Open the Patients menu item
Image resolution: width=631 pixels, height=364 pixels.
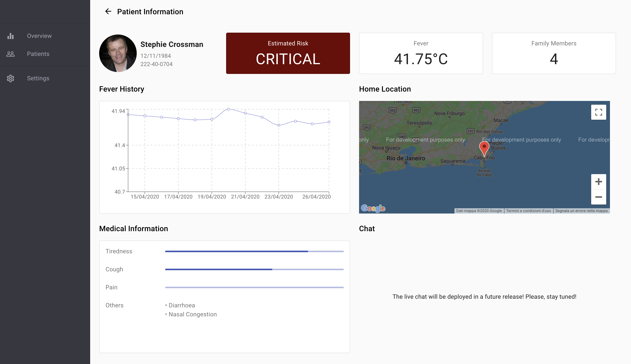click(38, 54)
